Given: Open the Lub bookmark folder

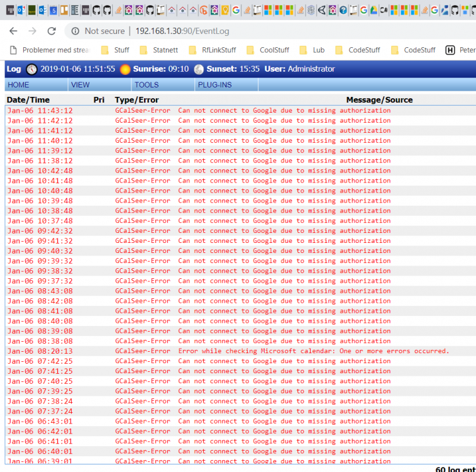Looking at the screenshot, I should [x=312, y=50].
